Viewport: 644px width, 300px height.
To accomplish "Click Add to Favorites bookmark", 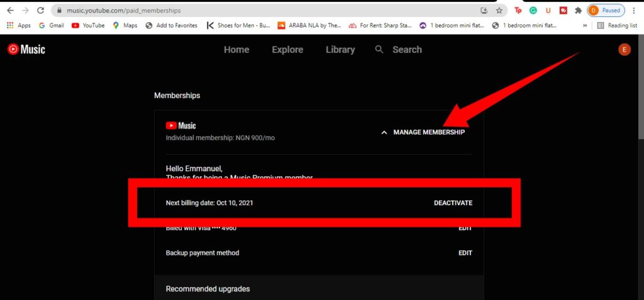I will point(171,26).
